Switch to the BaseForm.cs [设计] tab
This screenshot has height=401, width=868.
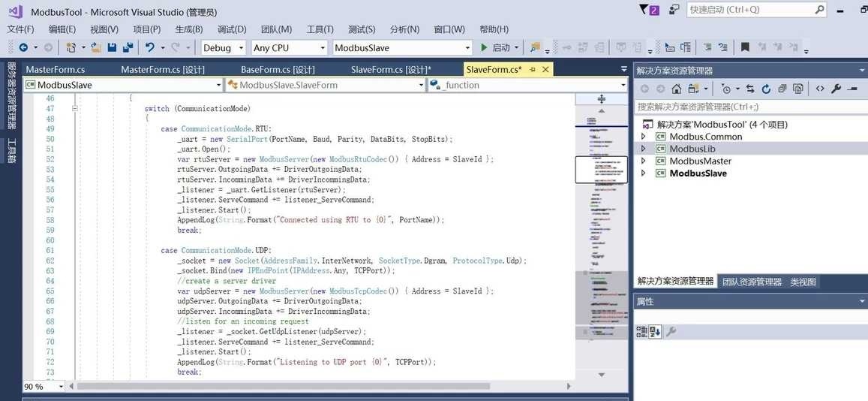point(278,70)
